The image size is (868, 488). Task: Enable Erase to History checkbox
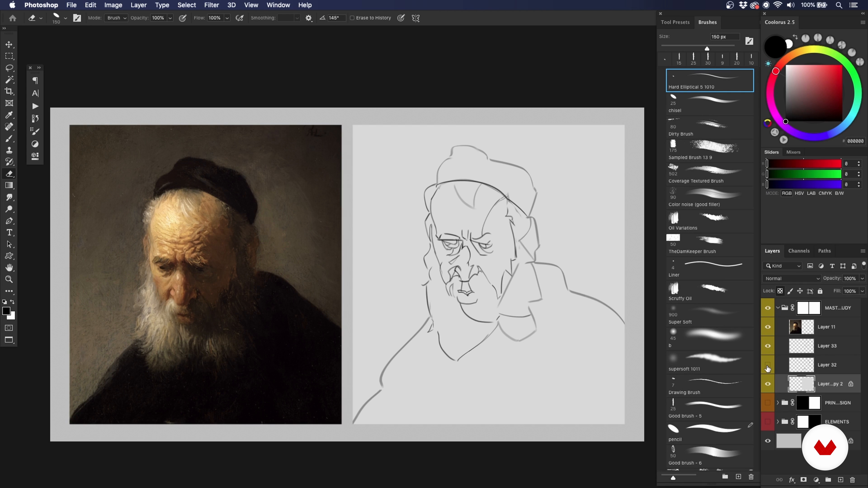coord(352,18)
